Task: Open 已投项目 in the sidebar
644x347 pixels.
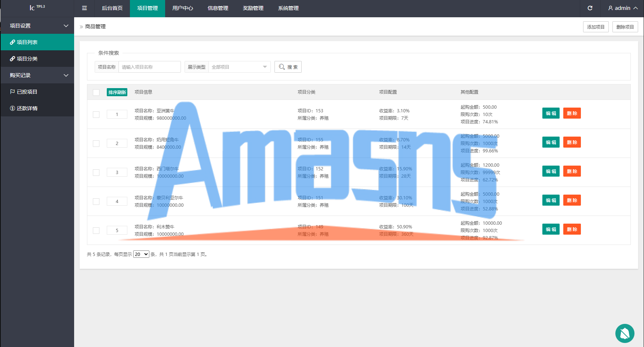Action: 37,92
